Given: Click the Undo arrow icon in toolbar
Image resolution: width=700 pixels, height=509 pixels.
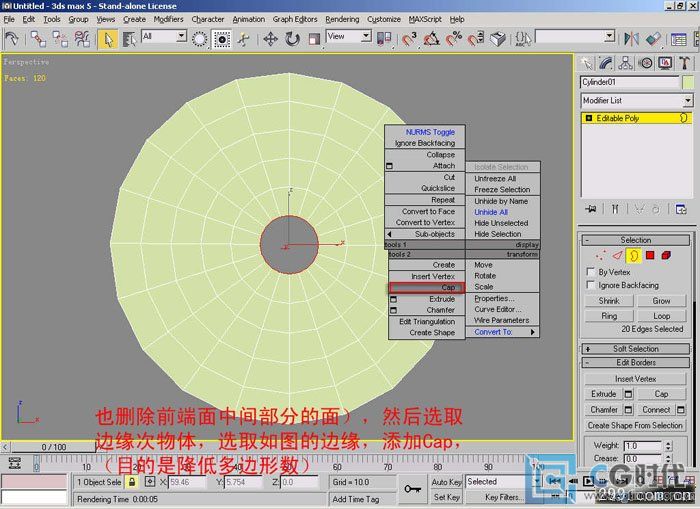Looking at the screenshot, I should pos(12,38).
